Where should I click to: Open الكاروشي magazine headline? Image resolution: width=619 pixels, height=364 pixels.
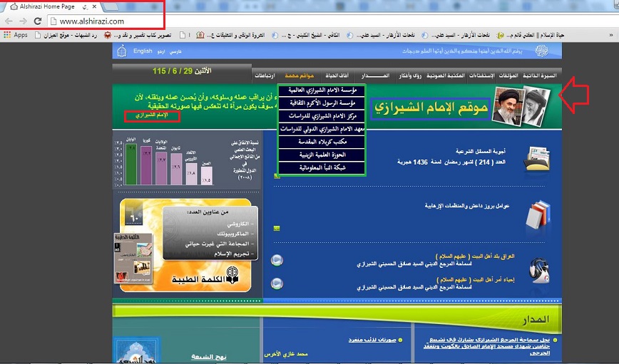point(240,224)
